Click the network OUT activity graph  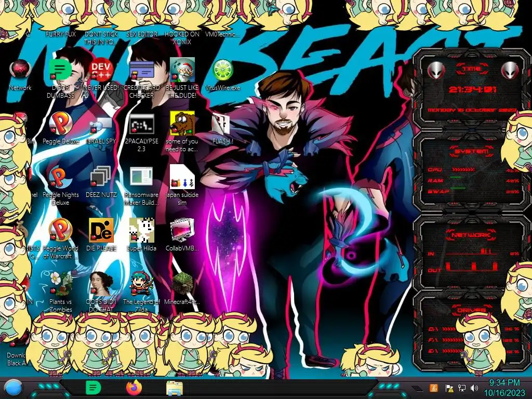coord(472,267)
